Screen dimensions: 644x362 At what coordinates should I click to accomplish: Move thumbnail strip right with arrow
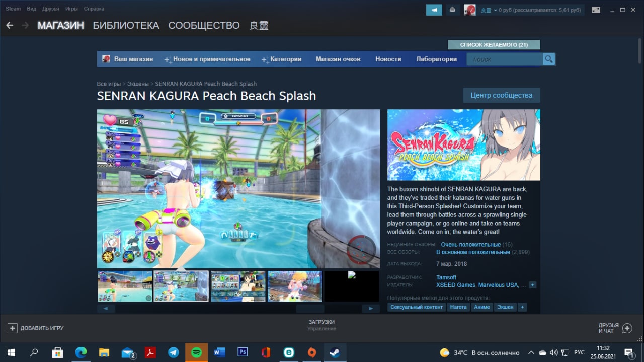coord(371,309)
